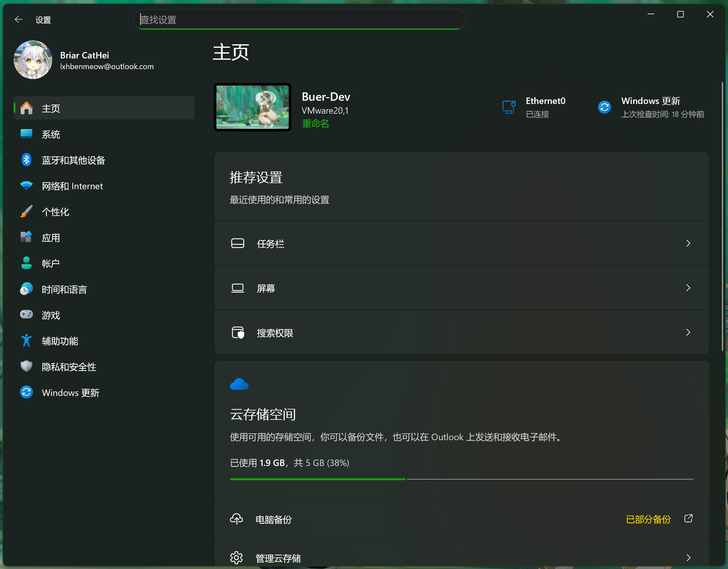Screen dimensions: 728x569
Task: Click the 重命名 link
Action: [315, 124]
